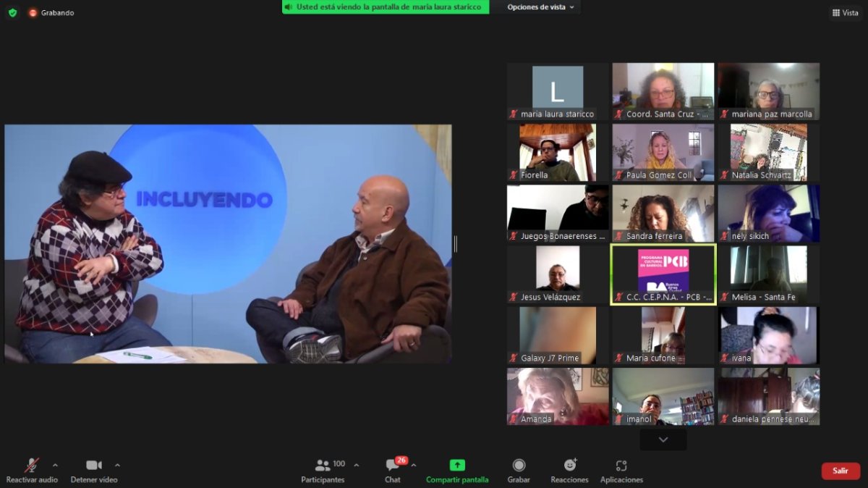Image resolution: width=868 pixels, height=488 pixels.
Task: Click the red Salir button
Action: 841,471
